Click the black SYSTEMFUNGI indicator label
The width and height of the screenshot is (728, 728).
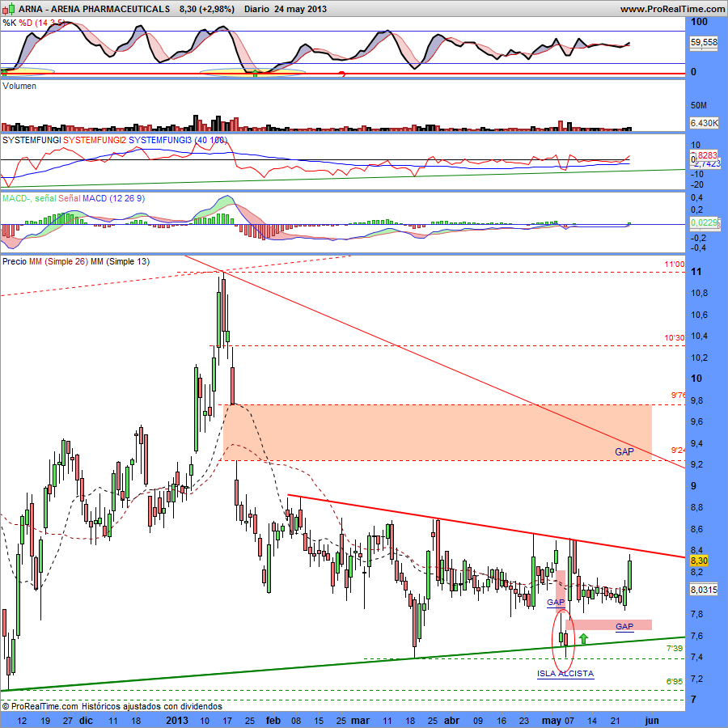pos(32,140)
